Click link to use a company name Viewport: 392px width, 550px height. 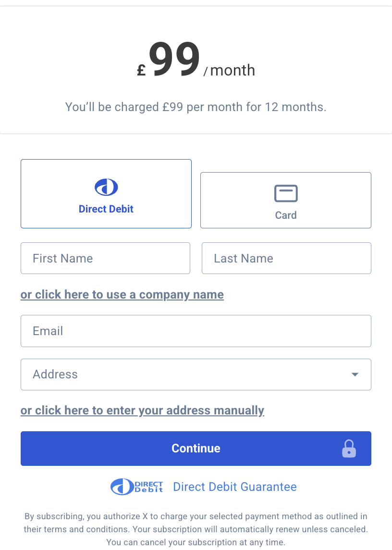122,294
